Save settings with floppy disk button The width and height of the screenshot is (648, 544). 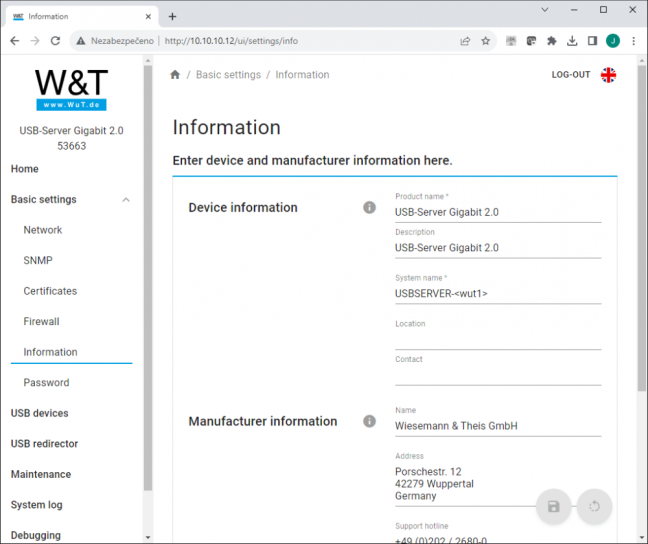coord(553,506)
